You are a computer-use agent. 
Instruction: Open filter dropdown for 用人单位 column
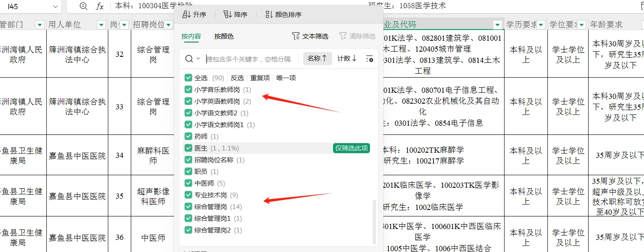(x=101, y=25)
